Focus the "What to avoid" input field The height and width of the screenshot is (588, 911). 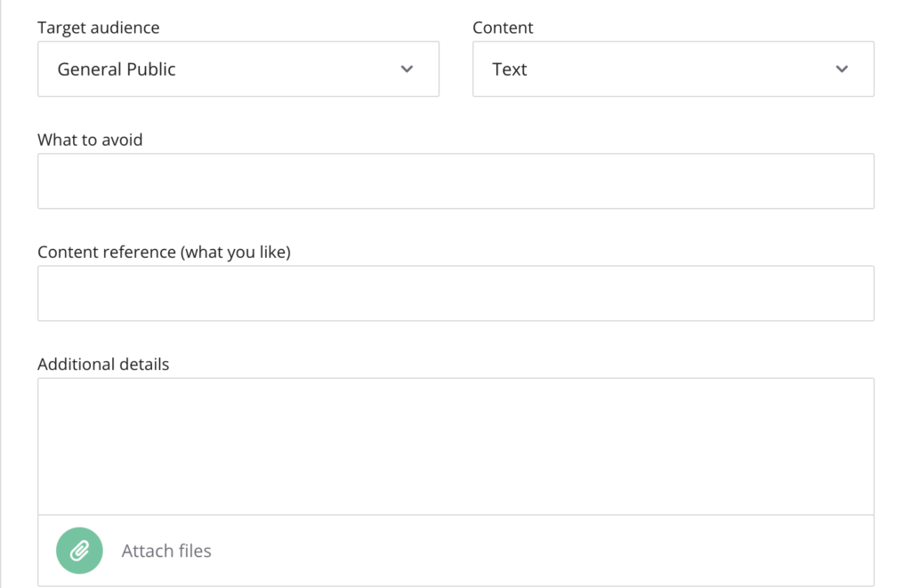[456, 181]
